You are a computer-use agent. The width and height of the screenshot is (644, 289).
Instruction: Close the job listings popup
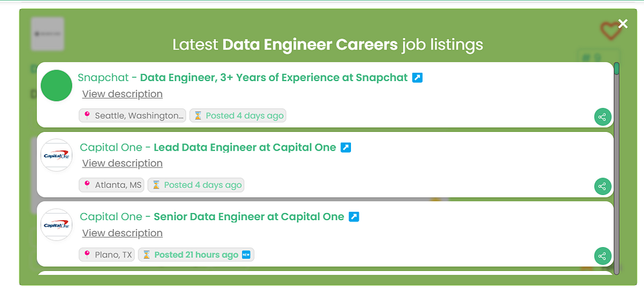pyautogui.click(x=623, y=24)
